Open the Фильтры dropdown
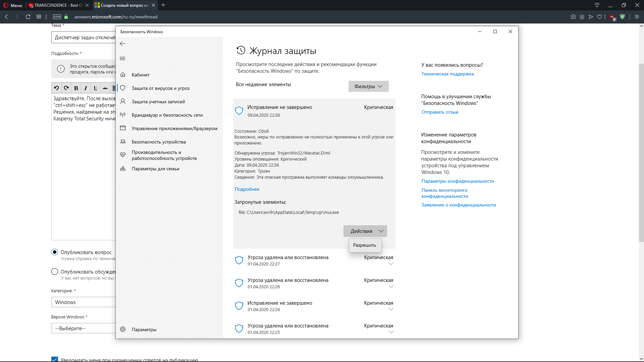 tap(368, 86)
